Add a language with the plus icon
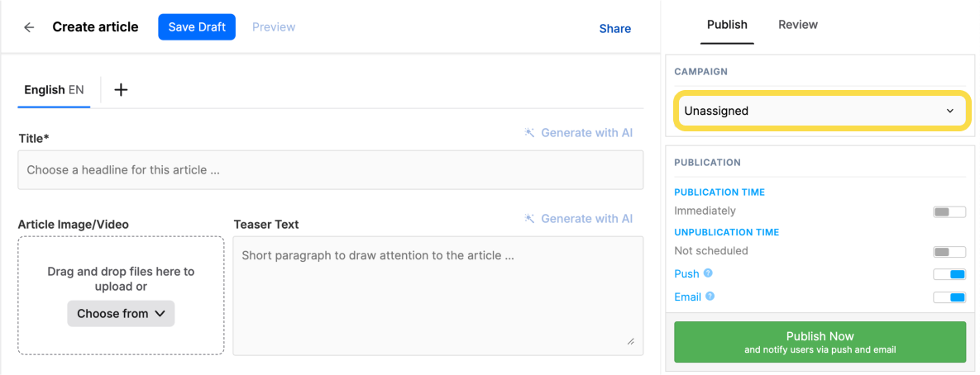Screen dimensions: 980x375 point(121,90)
